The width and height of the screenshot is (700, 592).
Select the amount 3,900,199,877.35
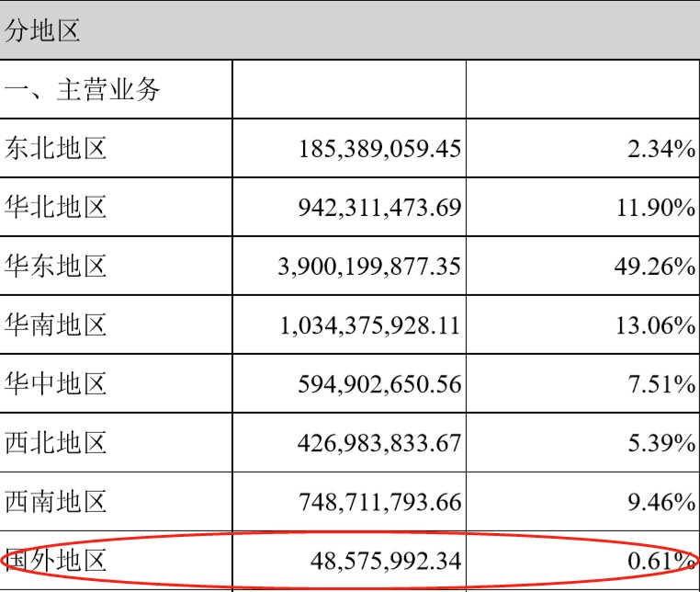tap(368, 267)
